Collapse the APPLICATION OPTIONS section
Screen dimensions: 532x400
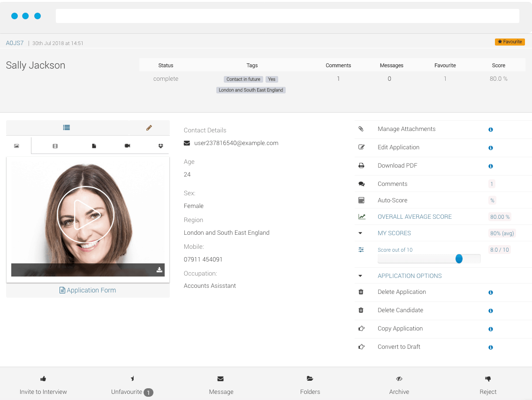tap(360, 276)
